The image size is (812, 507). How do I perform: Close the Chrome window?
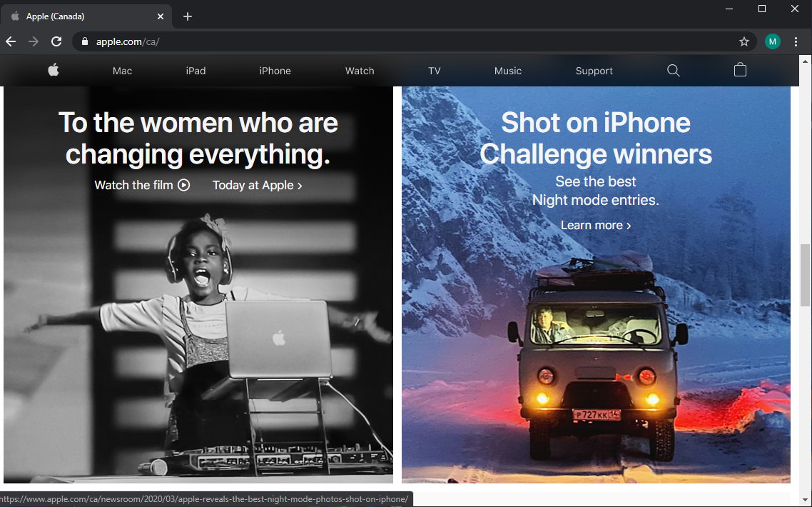click(795, 9)
